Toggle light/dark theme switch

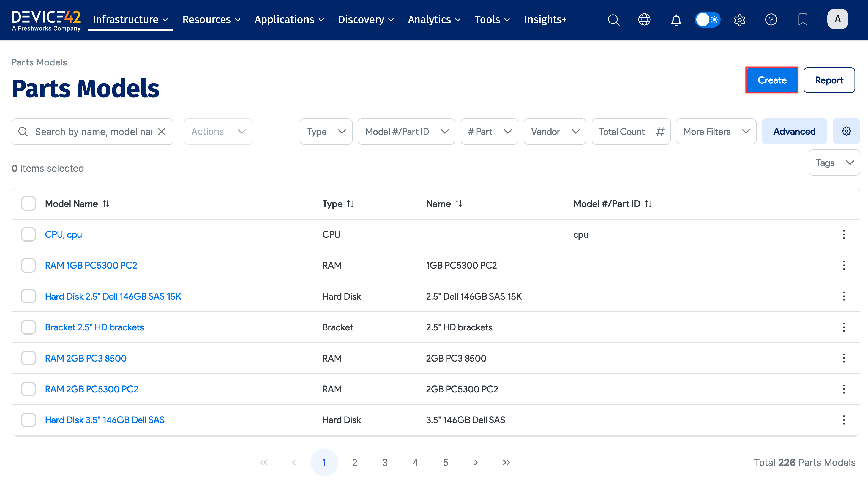(x=708, y=20)
